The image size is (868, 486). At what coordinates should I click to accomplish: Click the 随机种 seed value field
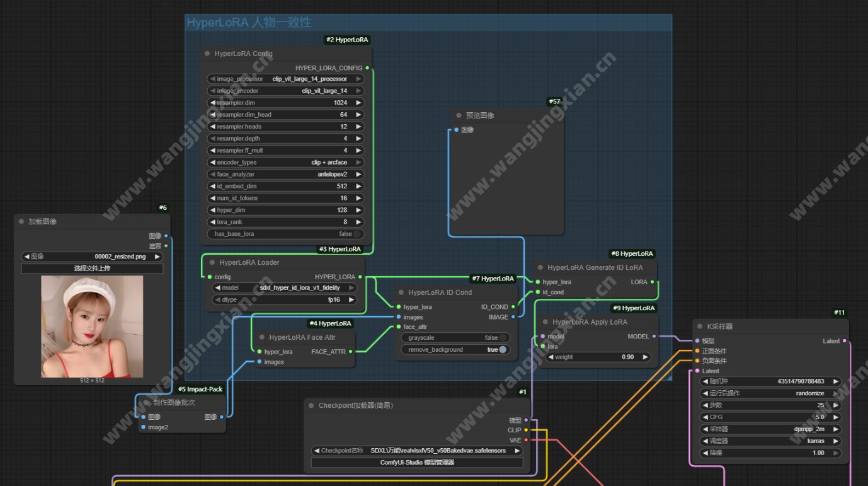click(771, 381)
